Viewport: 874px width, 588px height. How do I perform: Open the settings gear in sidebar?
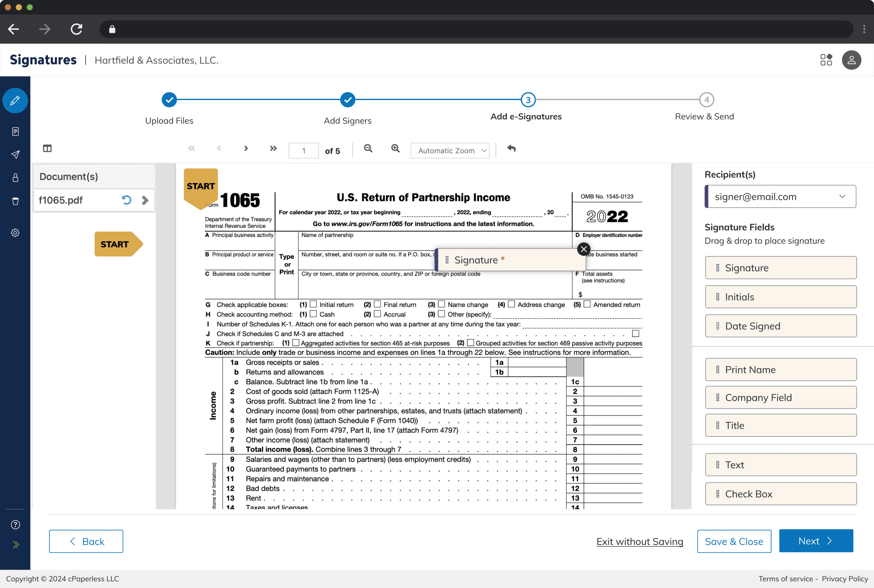coord(15,233)
